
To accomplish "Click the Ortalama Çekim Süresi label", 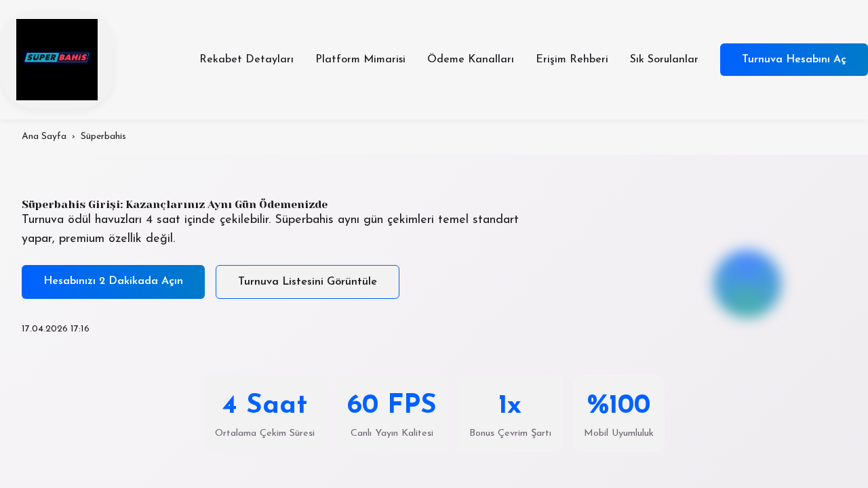I will 264,433.
